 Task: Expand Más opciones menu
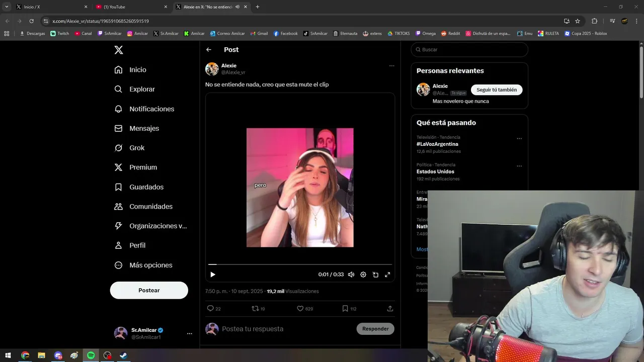click(143, 265)
